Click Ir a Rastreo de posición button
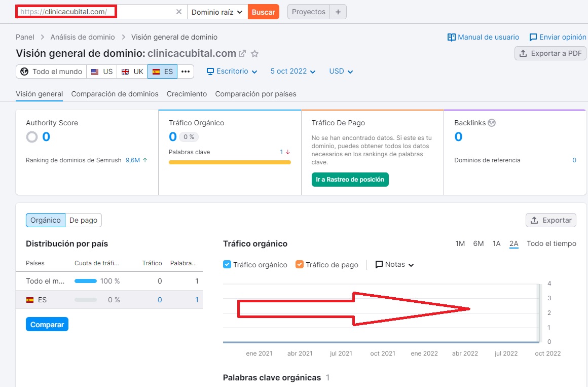 click(350, 180)
